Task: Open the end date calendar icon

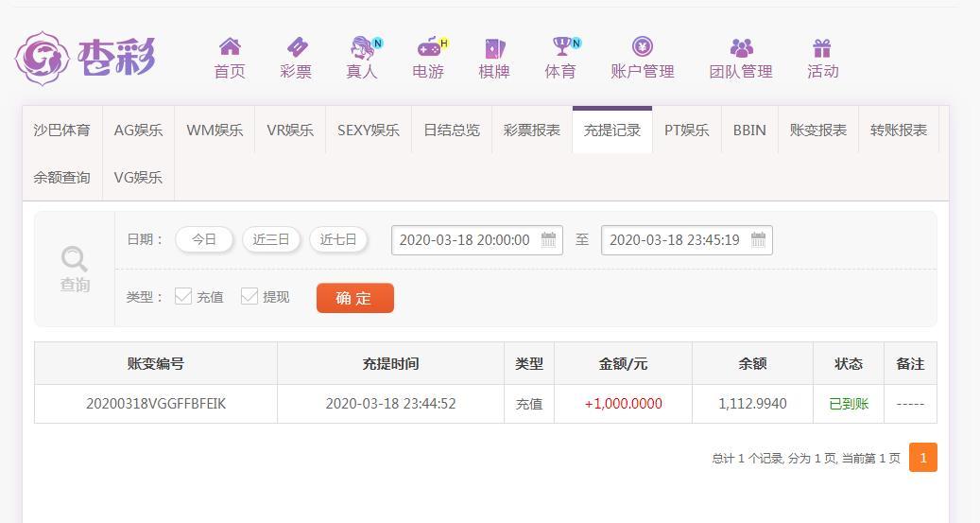Action: [758, 239]
